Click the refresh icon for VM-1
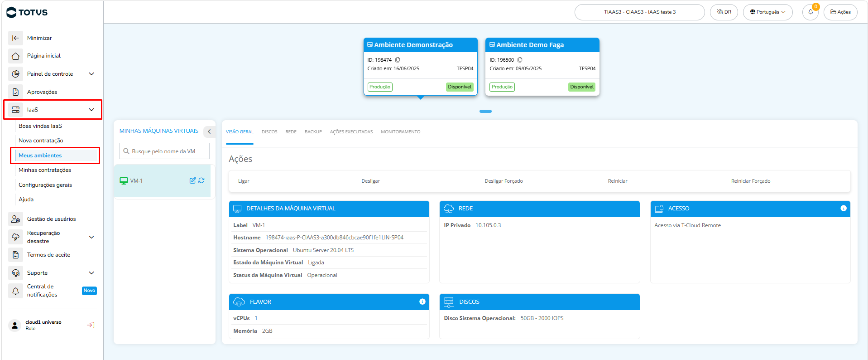The image size is (868, 360). pos(201,180)
